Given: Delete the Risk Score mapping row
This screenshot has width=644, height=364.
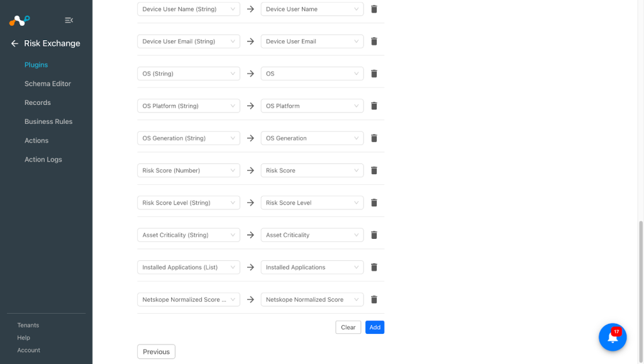Looking at the screenshot, I should point(374,170).
